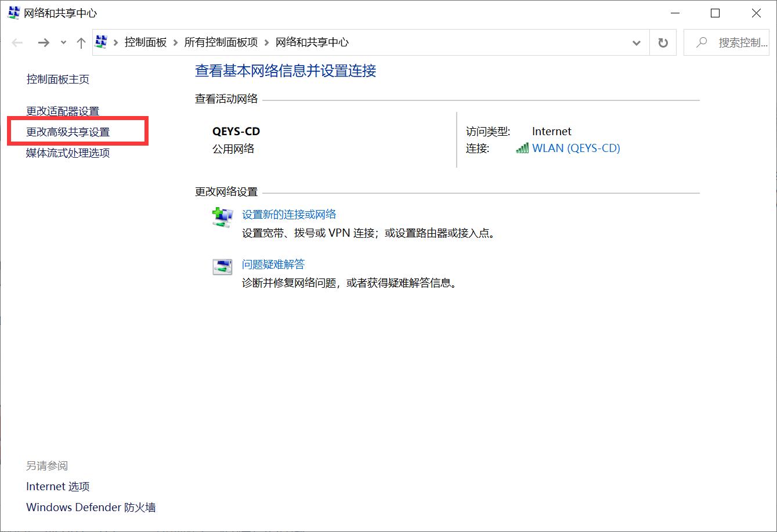Open the address bar history dropdown
Screen dimensions: 777x532
[636, 42]
